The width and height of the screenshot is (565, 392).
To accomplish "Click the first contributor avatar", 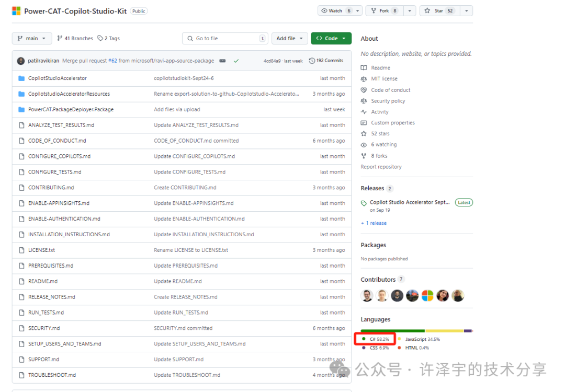I will click(x=367, y=295).
